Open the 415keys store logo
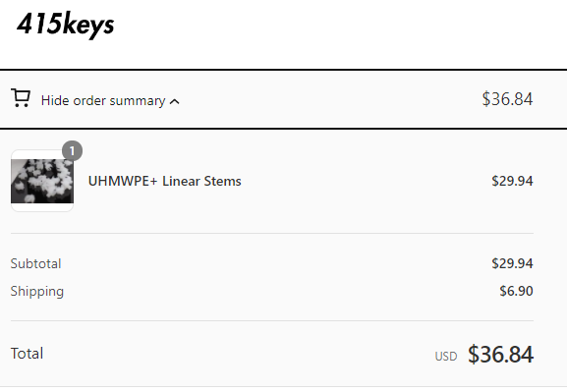 [66, 25]
